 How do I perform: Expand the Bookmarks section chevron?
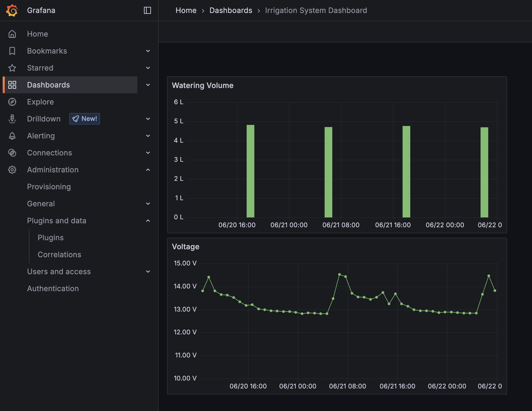tap(148, 51)
